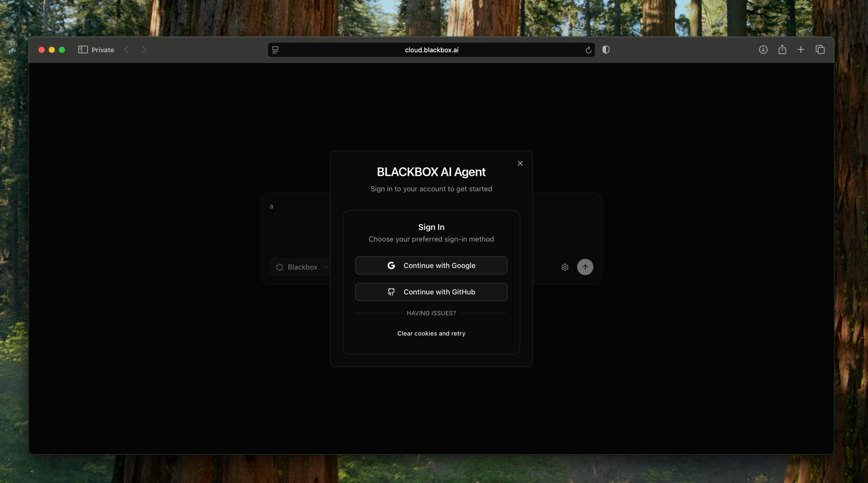Open a new tab with the plus icon

tap(800, 50)
